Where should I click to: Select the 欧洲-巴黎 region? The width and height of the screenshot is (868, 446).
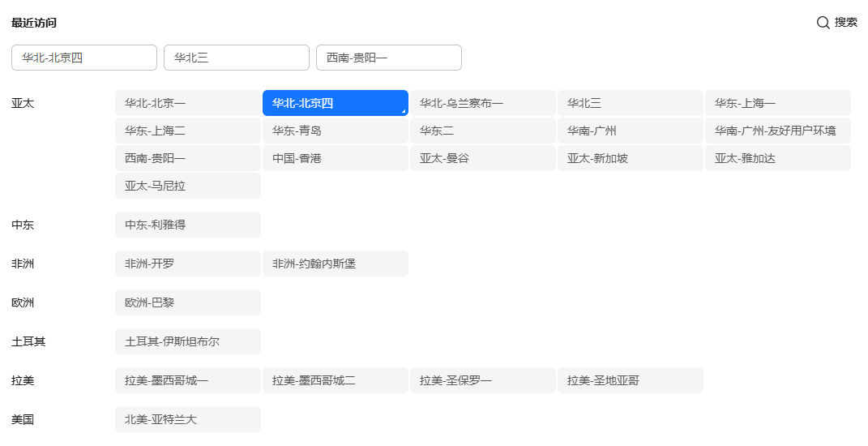188,302
